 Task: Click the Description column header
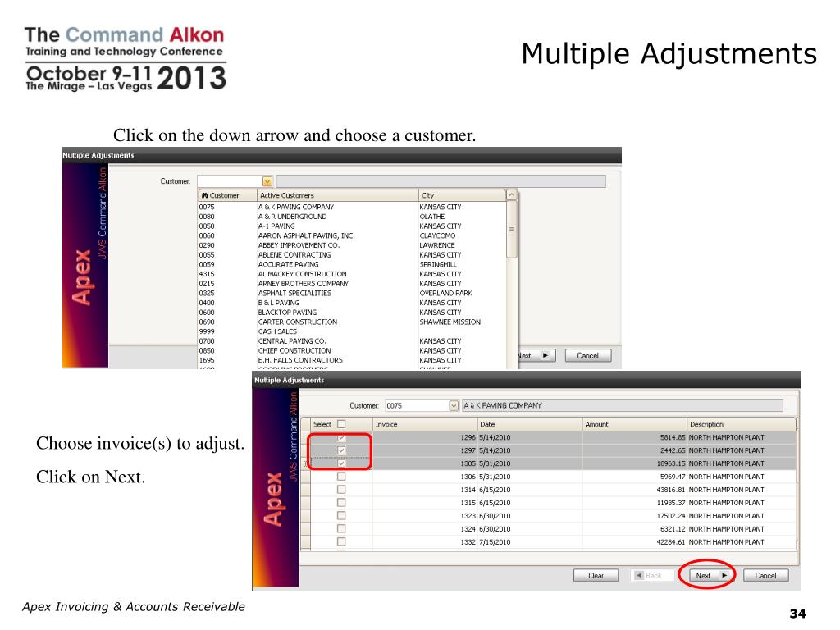tap(742, 424)
